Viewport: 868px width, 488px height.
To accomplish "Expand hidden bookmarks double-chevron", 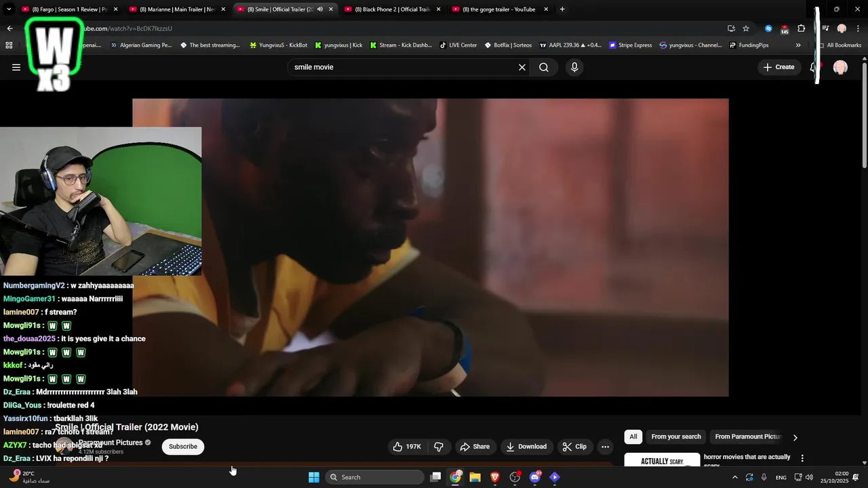I will 798,45.
